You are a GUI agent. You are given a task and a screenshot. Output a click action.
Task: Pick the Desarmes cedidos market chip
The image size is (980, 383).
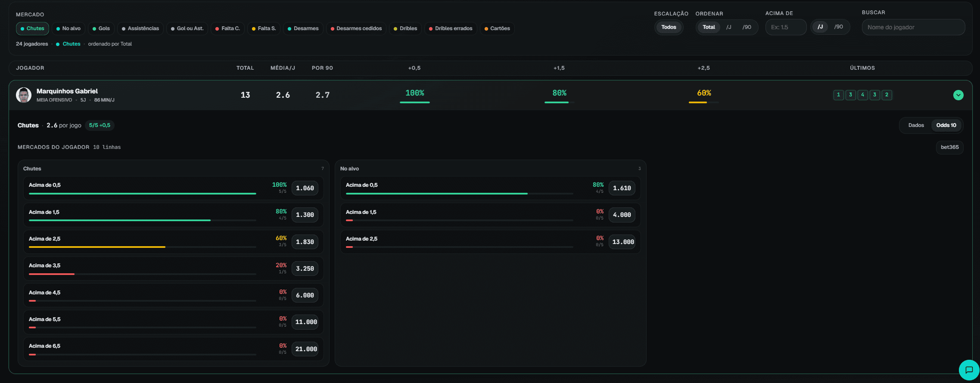click(356, 28)
